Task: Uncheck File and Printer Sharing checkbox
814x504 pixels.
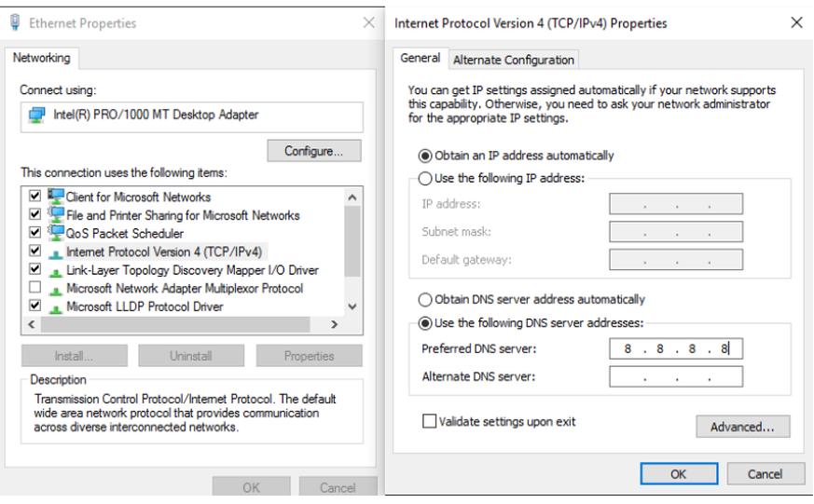Action: tap(34, 213)
